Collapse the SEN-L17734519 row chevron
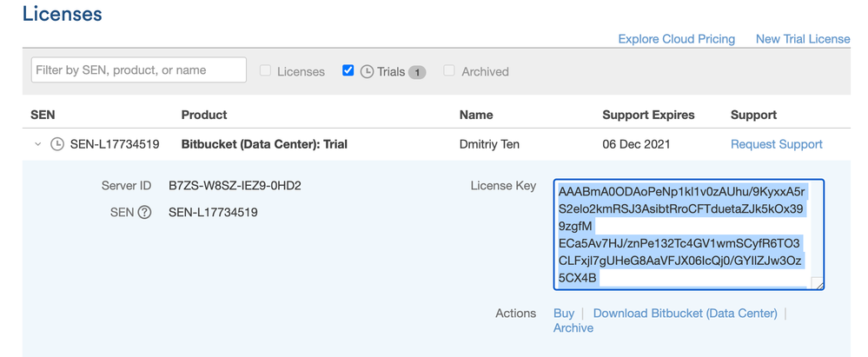The height and width of the screenshot is (357, 868). tap(37, 144)
